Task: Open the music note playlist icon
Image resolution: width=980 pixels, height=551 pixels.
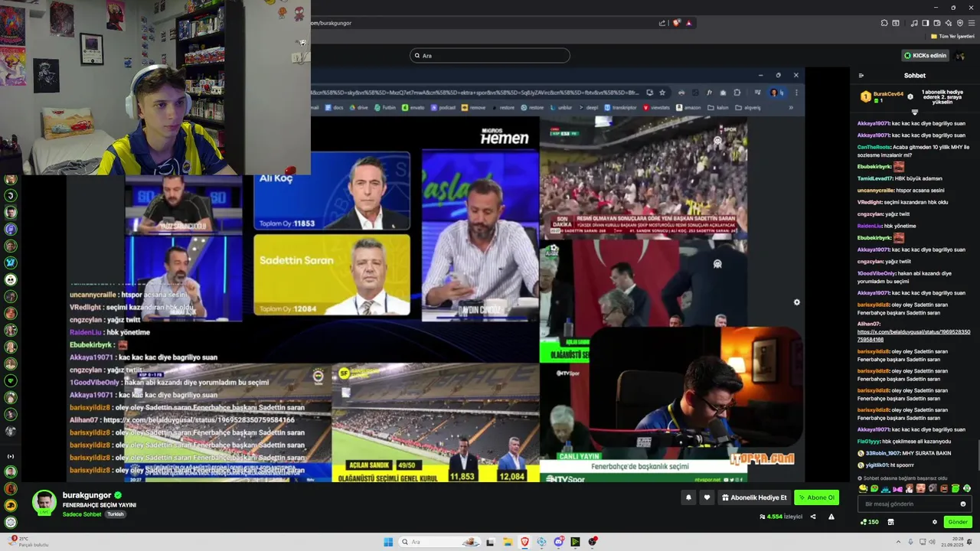Action: (913, 23)
